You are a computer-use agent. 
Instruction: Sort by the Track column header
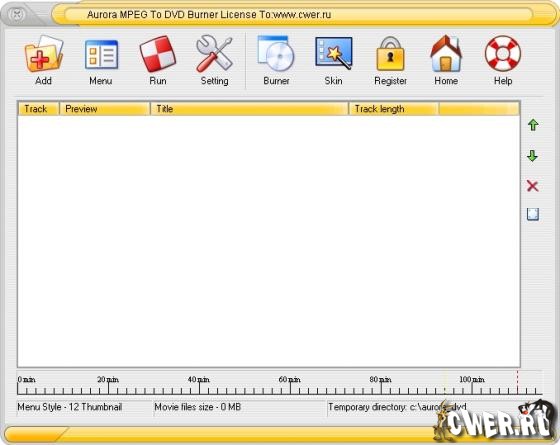38,109
